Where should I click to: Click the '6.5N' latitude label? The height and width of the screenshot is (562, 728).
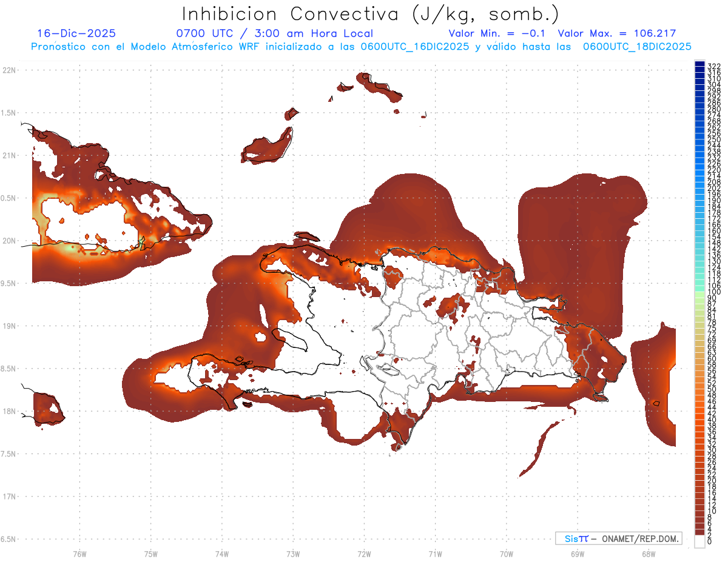point(8,539)
